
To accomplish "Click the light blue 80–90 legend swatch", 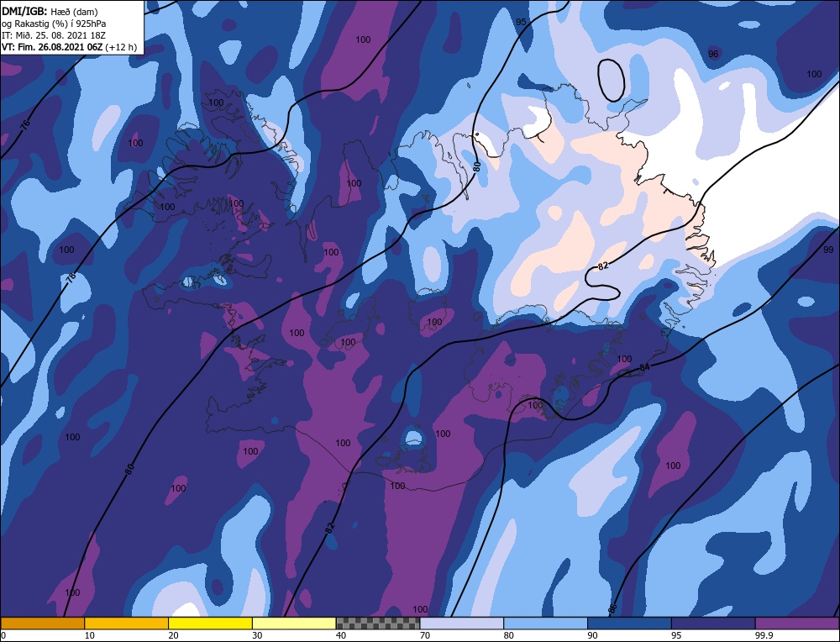I will (545, 624).
